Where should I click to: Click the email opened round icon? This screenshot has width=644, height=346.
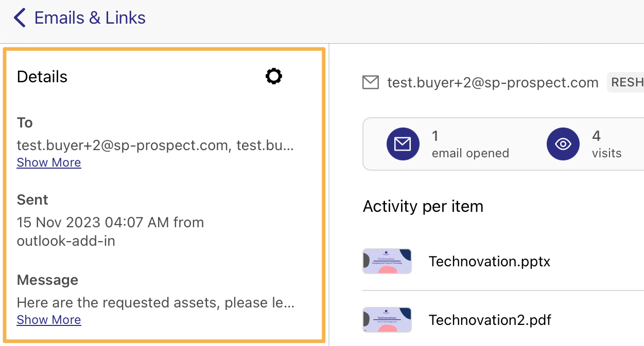click(403, 144)
